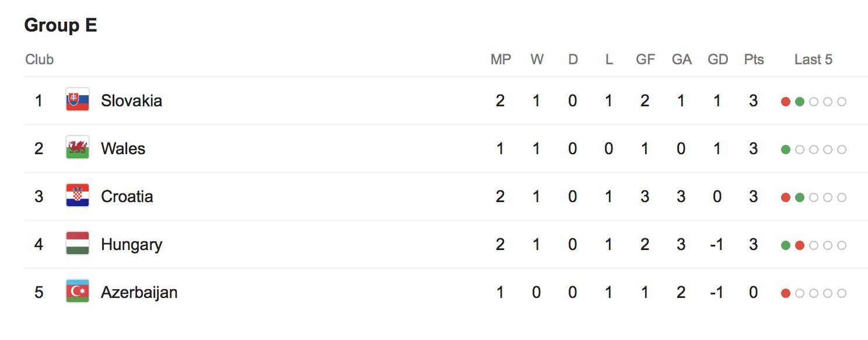Click Croatia's green win dot in Last 5
This screenshot has width=868, height=340.
coord(800,197)
